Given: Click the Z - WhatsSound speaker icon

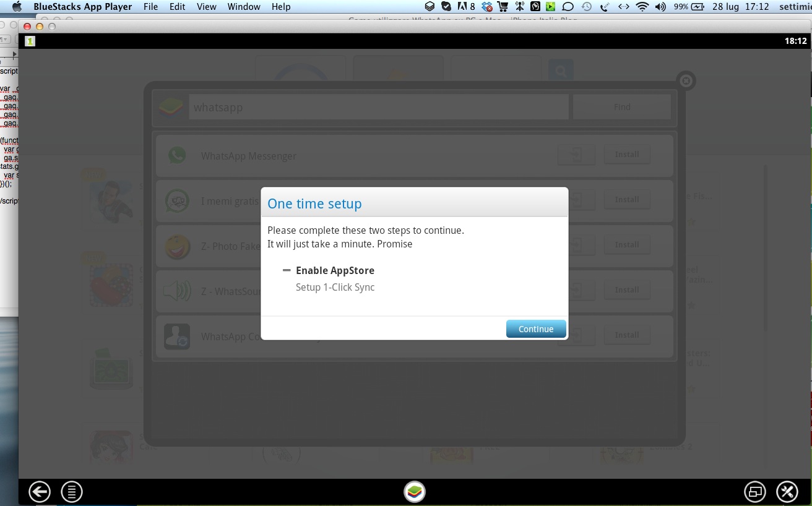Looking at the screenshot, I should pos(177,291).
